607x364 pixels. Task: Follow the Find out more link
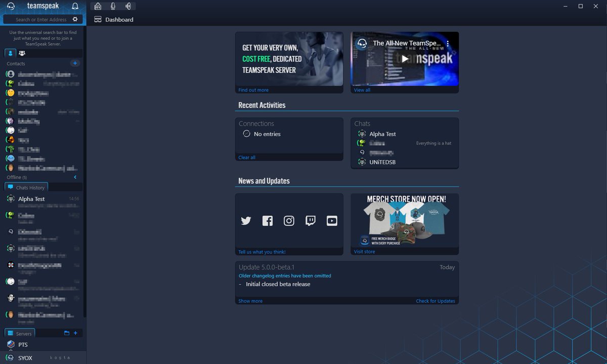(x=253, y=90)
